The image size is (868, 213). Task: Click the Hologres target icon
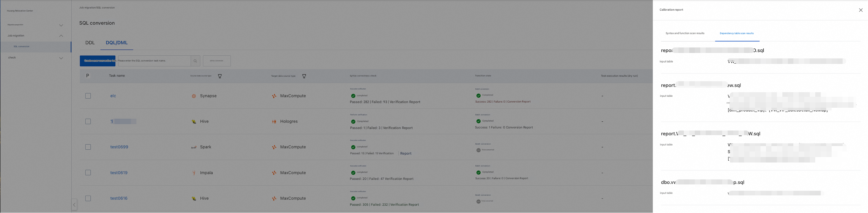(x=274, y=122)
